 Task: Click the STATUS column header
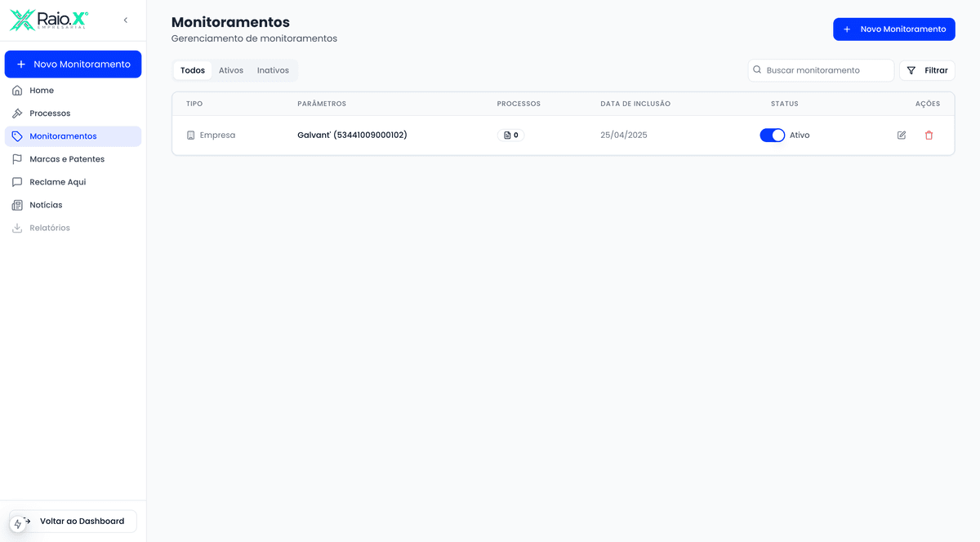(x=785, y=104)
